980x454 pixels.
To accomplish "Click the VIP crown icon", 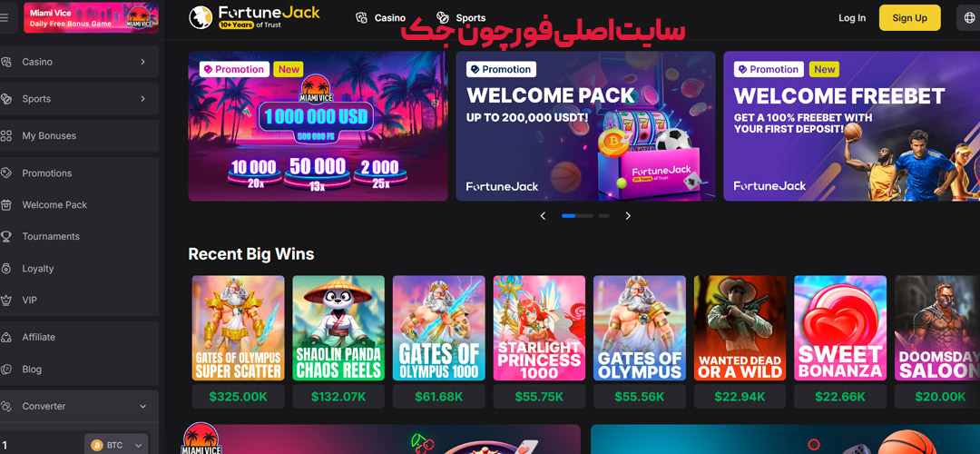I will click(x=6, y=301).
